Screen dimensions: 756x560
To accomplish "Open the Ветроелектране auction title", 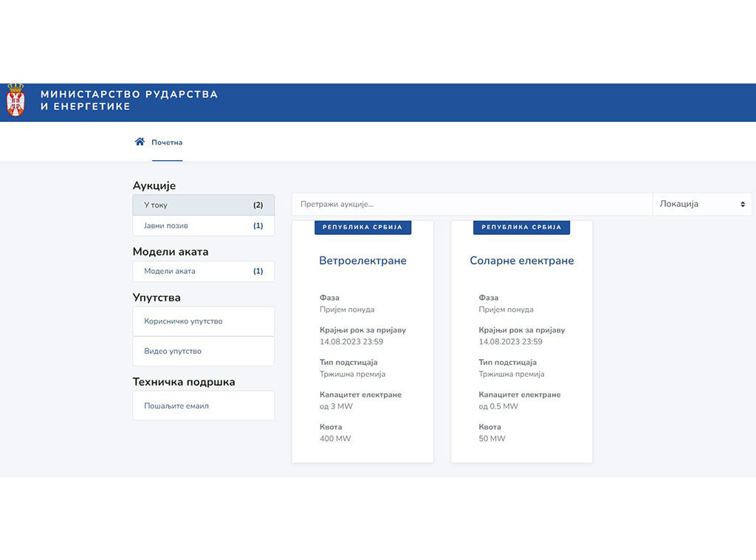I will tap(362, 261).
